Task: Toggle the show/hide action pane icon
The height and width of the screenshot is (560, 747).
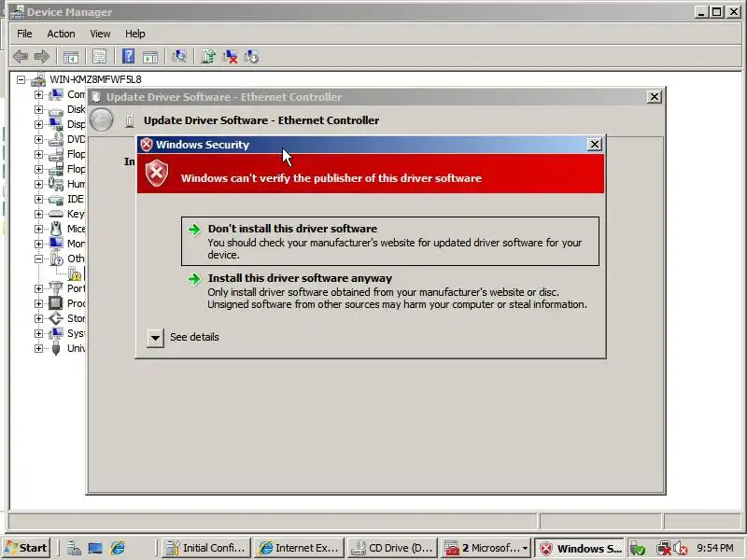Action: pyautogui.click(x=150, y=57)
